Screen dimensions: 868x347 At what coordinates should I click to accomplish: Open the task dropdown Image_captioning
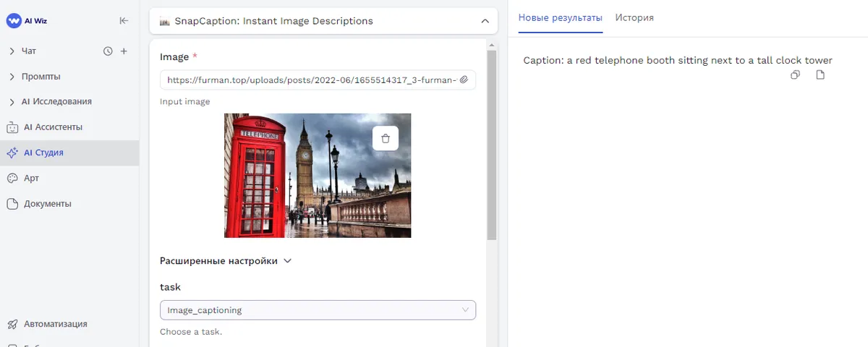pyautogui.click(x=318, y=310)
